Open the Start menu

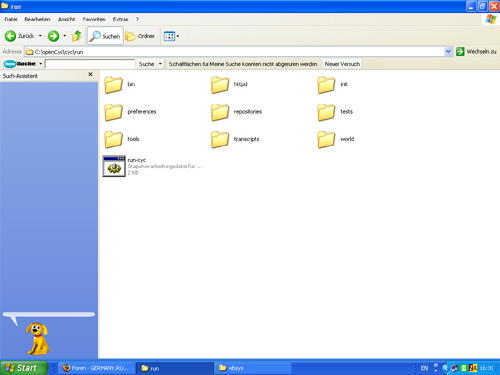coord(24,368)
